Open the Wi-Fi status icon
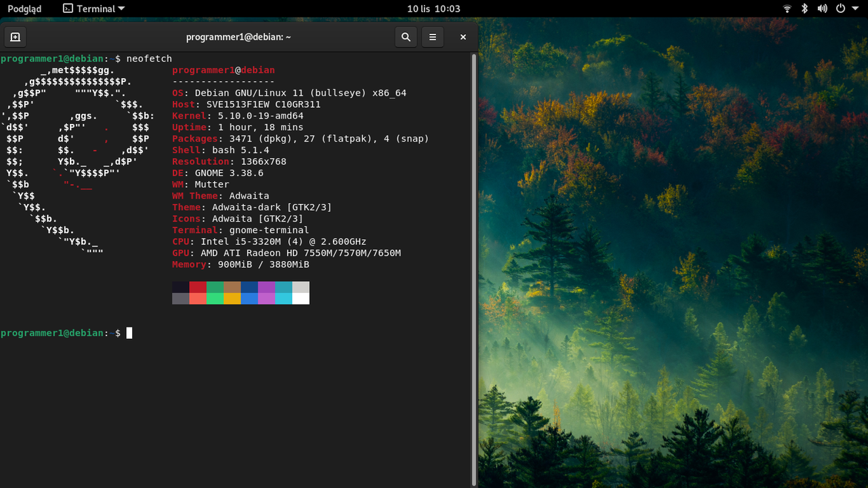 (787, 9)
